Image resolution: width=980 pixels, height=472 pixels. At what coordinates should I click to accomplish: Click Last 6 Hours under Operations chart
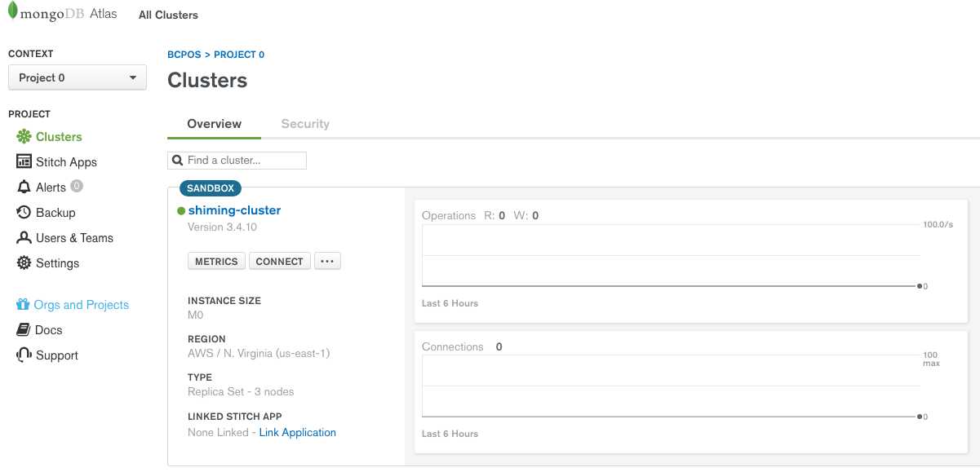pyautogui.click(x=450, y=303)
